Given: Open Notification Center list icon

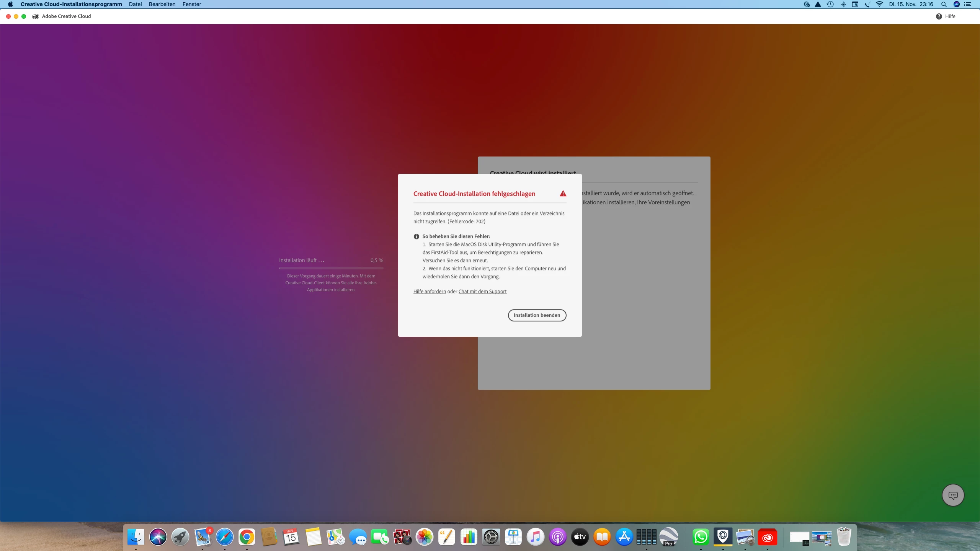Looking at the screenshot, I should [x=968, y=4].
